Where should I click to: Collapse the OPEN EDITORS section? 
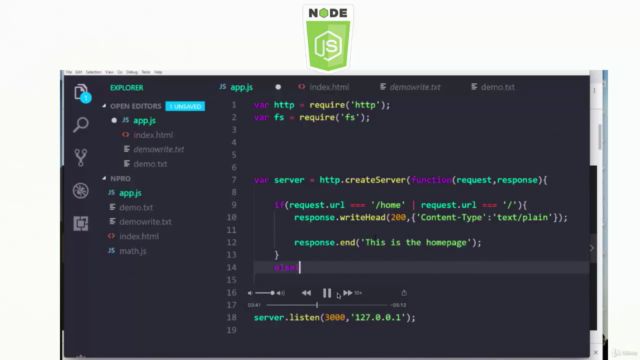[x=104, y=106]
